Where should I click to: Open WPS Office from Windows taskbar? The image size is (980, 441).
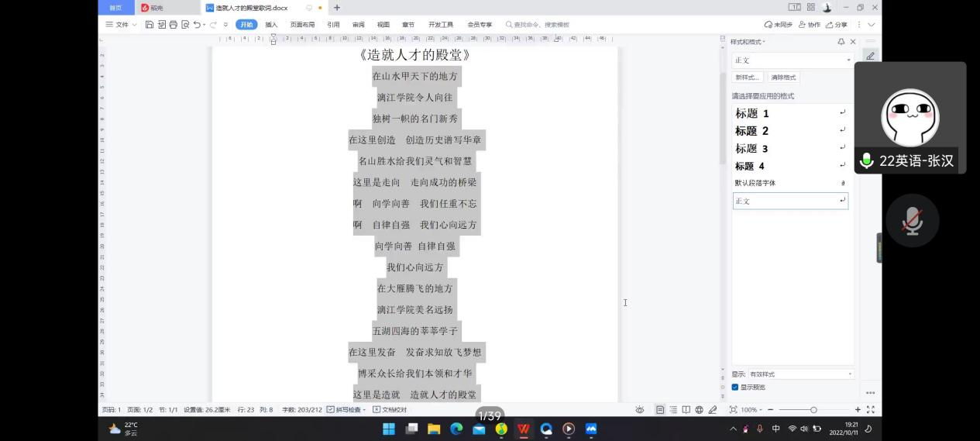[524, 429]
